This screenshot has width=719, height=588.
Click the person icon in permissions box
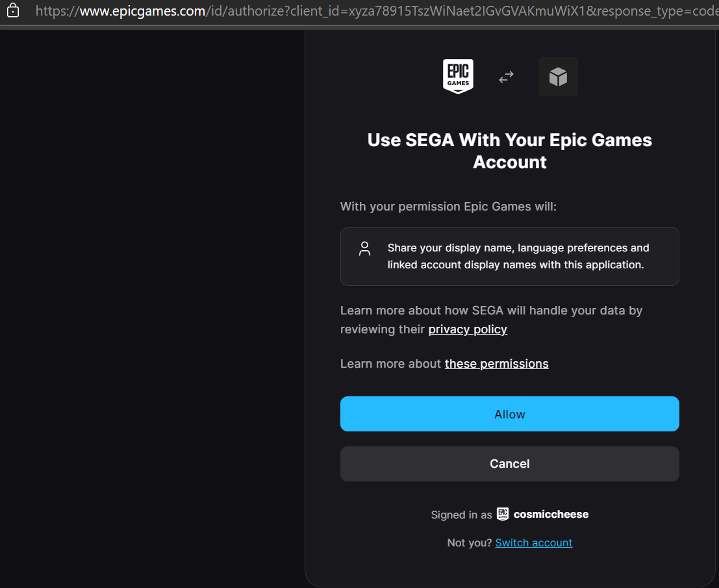coord(364,249)
